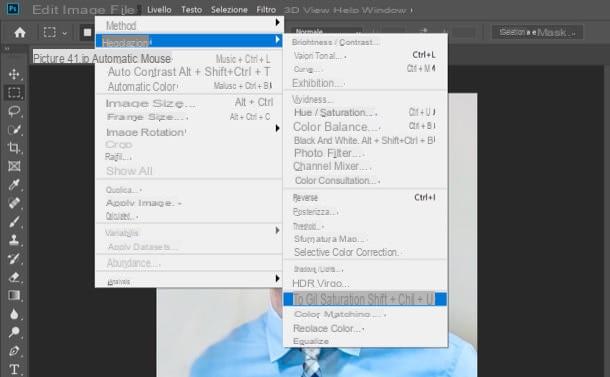The width and height of the screenshot is (610, 377).
Task: Choose Replace Color entry
Action: tap(365, 329)
